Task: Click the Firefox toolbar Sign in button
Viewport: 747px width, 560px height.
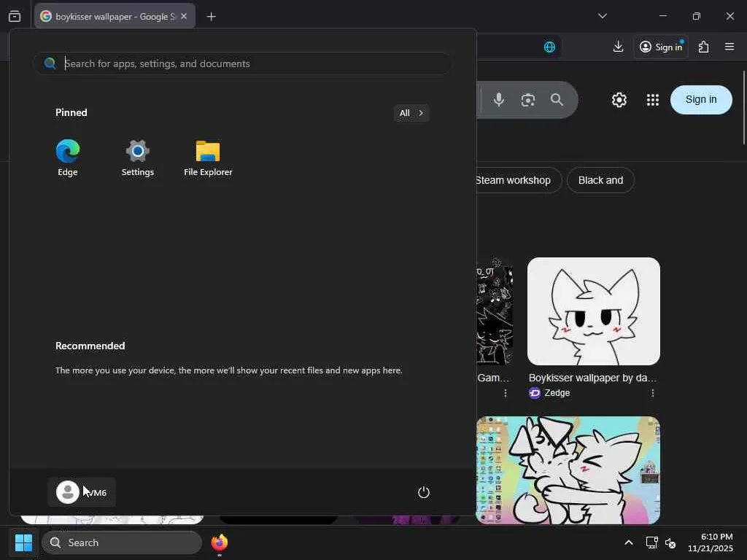Action: click(x=661, y=47)
